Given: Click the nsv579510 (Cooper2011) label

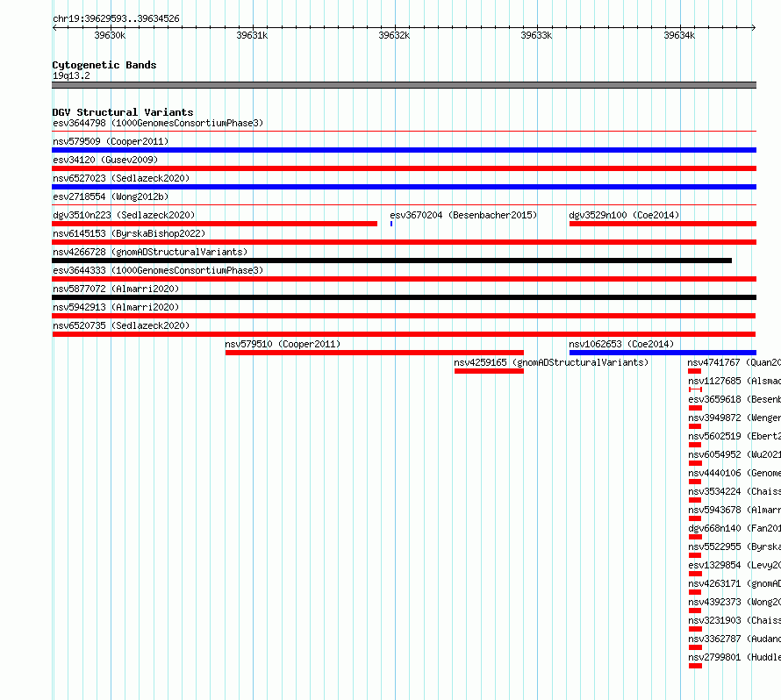Looking at the screenshot, I should coord(283,344).
